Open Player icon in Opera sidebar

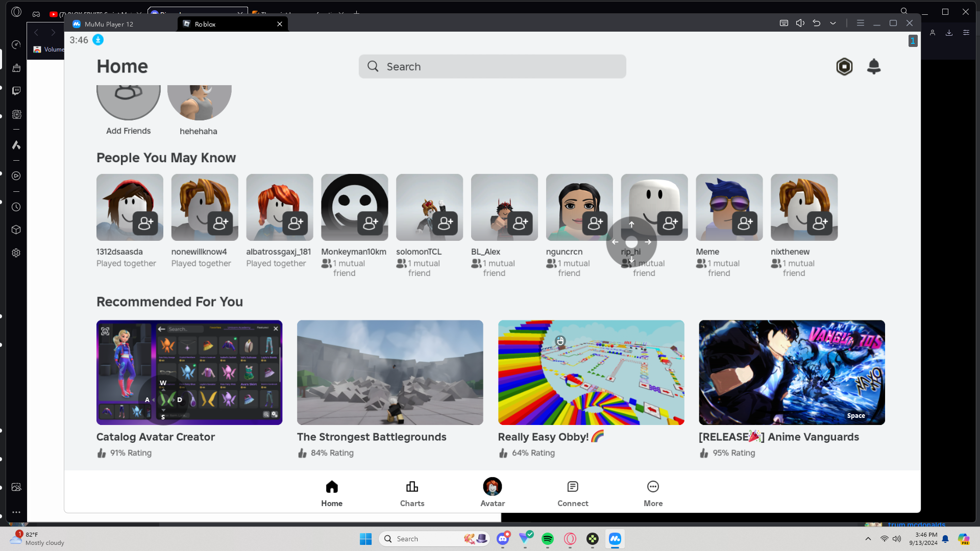(x=16, y=176)
